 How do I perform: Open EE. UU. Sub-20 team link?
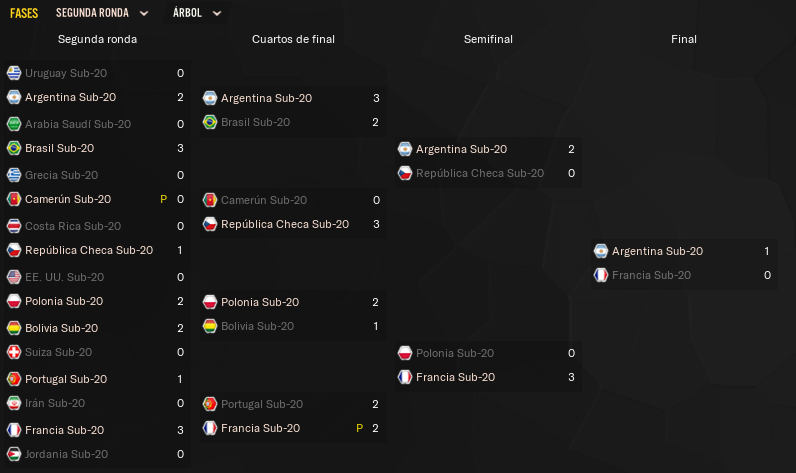64,277
